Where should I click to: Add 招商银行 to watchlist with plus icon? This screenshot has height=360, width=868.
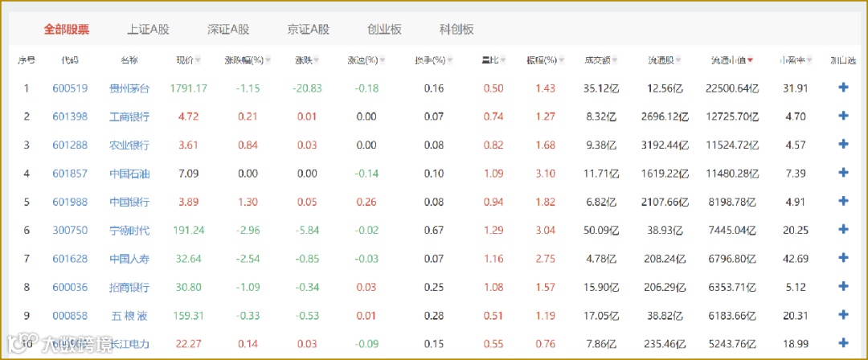[x=844, y=286]
